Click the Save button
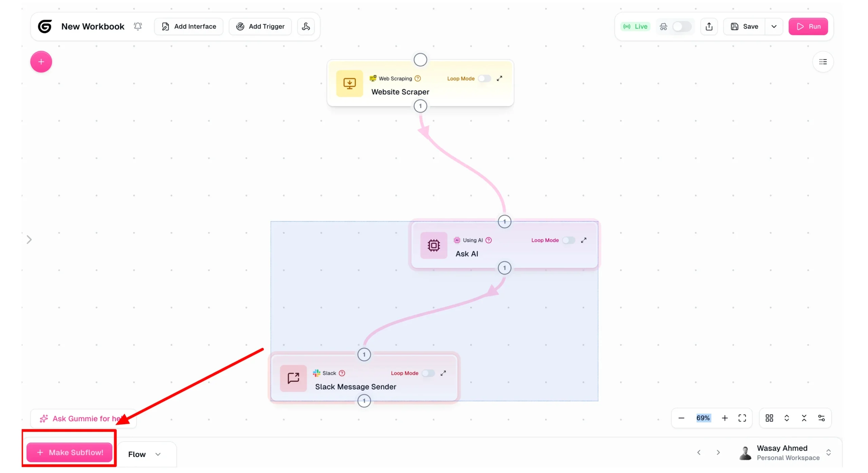Screen dimensions: 868x473 click(744, 26)
